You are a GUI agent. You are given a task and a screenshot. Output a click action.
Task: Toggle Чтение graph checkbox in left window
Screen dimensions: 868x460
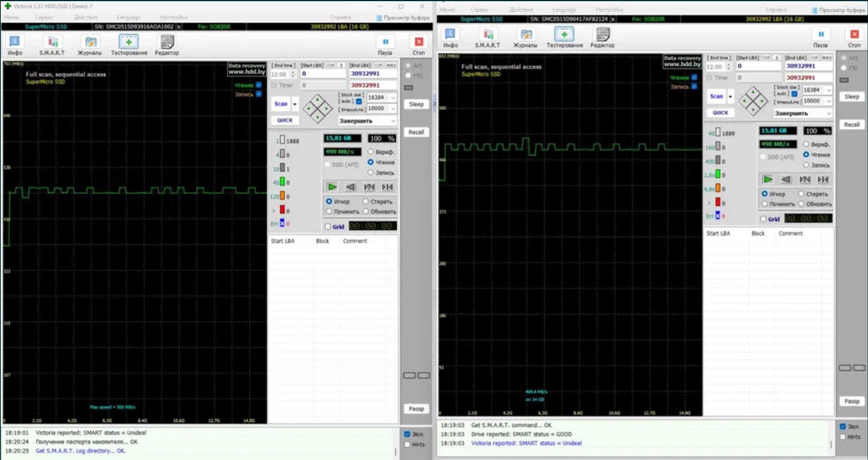pyautogui.click(x=259, y=85)
